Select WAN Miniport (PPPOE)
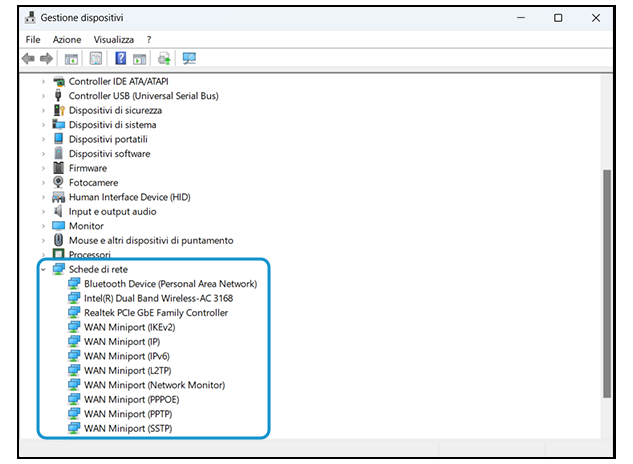 click(132, 399)
